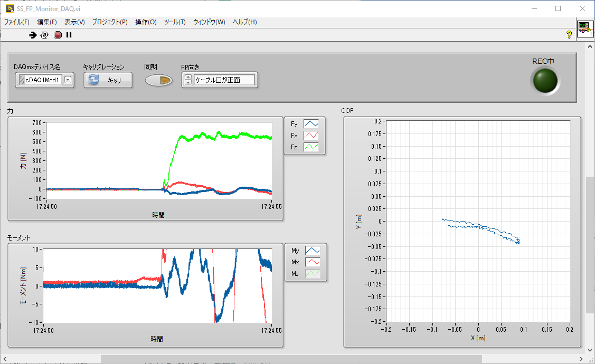The height and width of the screenshot is (364, 595).
Task: Click the VI icon pane in the top-right corner
Action: point(585,29)
